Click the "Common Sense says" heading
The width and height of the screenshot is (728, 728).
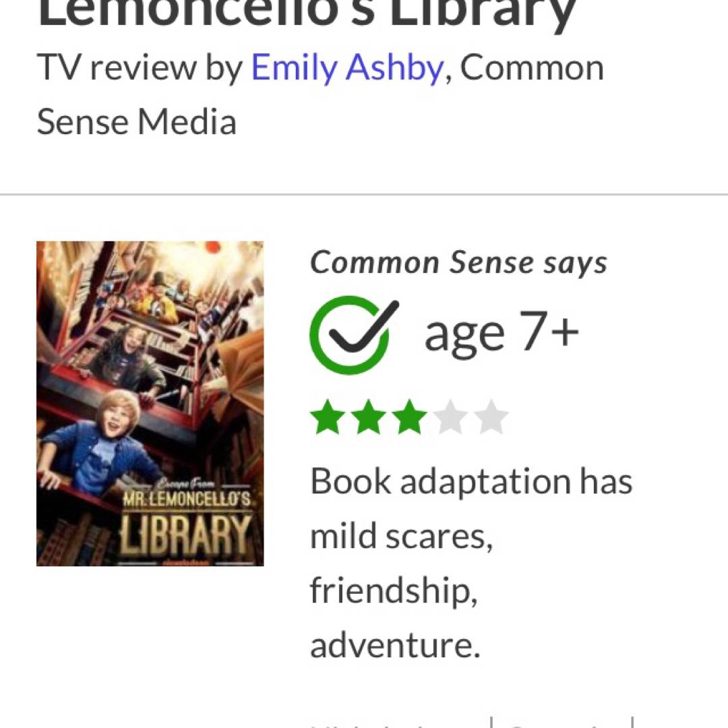pos(458,262)
